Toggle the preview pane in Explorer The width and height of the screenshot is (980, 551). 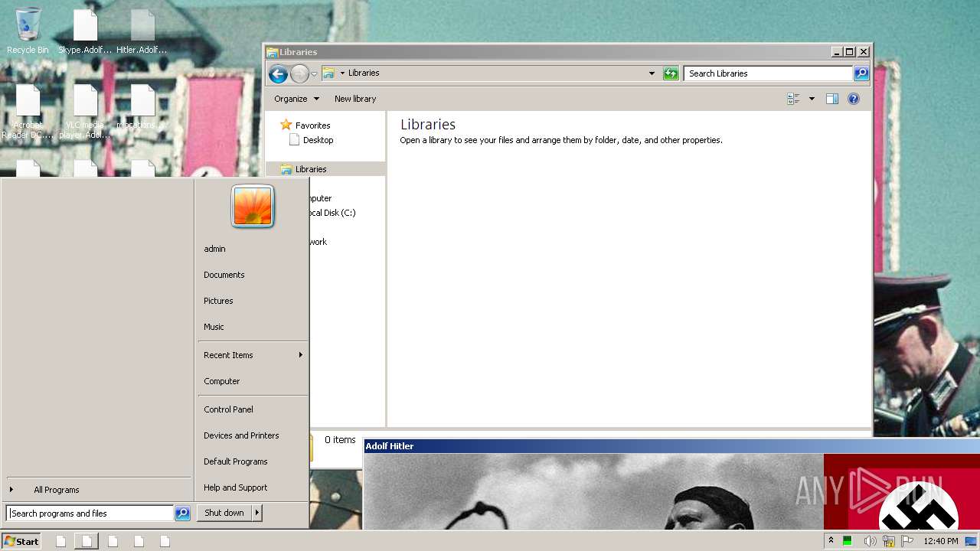coord(832,99)
